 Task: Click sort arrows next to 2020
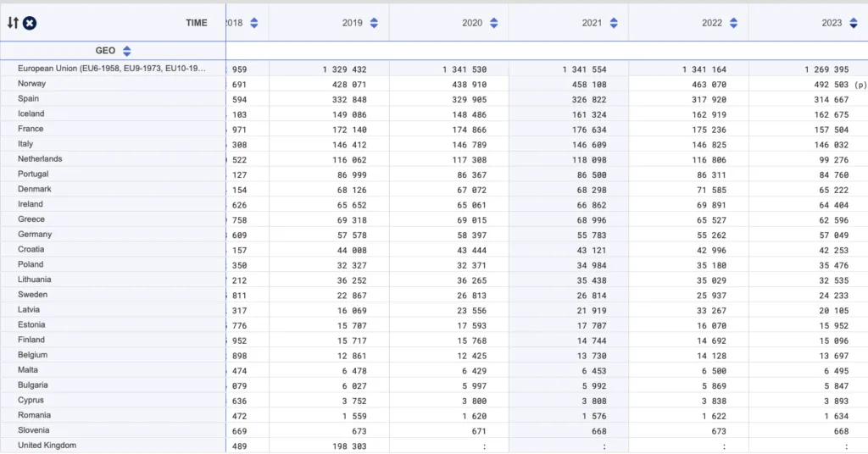494,23
